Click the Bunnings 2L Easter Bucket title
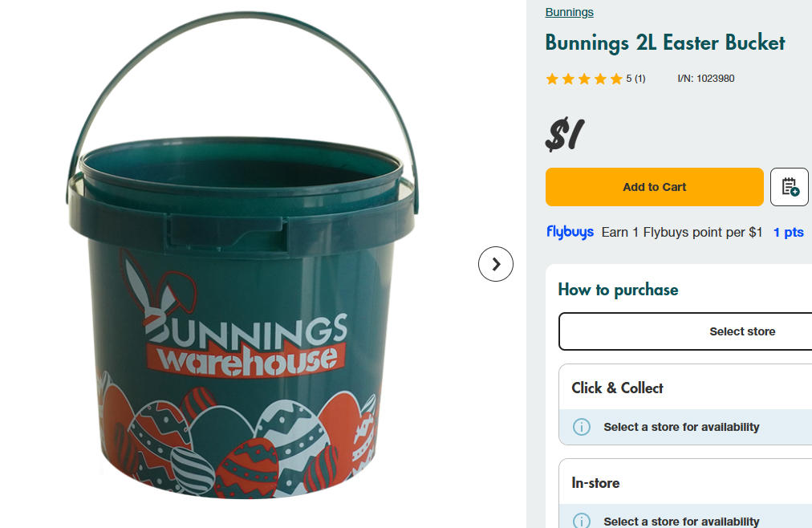The width and height of the screenshot is (812, 528). point(664,43)
